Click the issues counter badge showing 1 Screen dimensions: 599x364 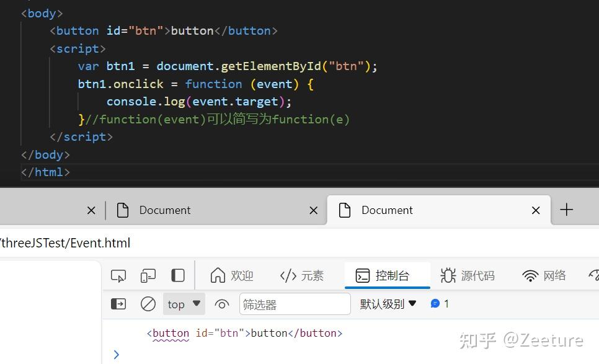tap(439, 304)
